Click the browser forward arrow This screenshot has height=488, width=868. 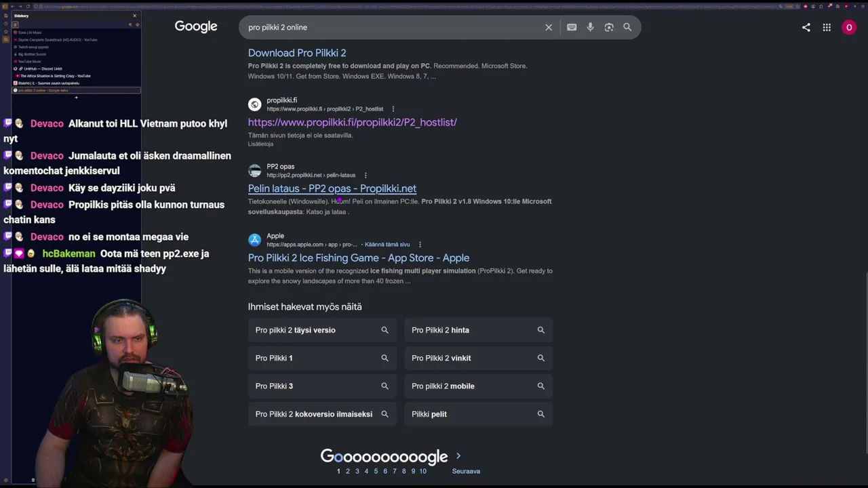tap(20, 7)
